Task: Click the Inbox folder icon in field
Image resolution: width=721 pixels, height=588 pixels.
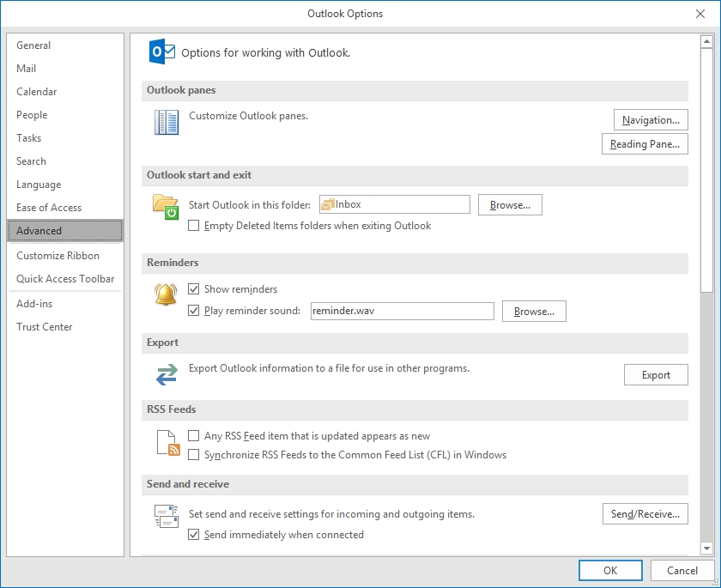Action: coord(327,204)
